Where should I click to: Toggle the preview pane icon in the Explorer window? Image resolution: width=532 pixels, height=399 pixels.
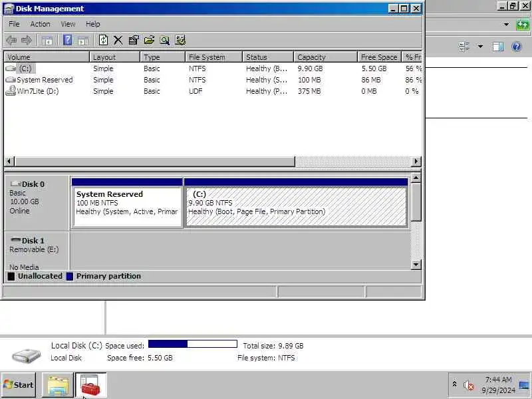[497, 47]
